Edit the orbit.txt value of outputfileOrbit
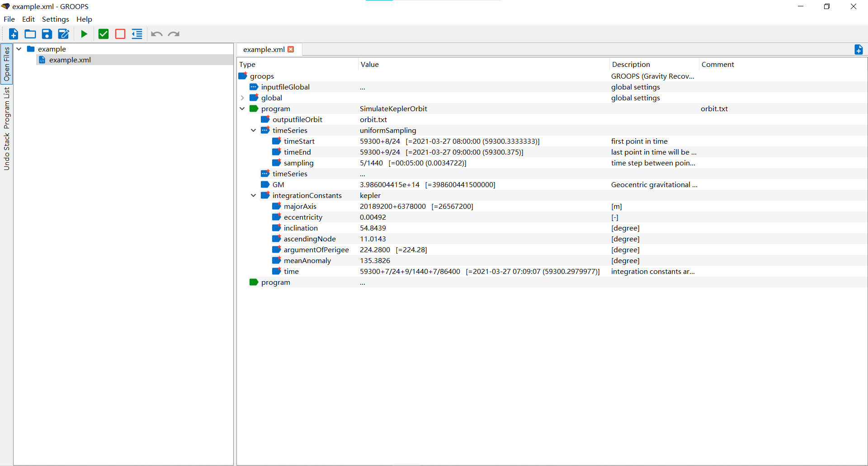The image size is (868, 466). 373,119
